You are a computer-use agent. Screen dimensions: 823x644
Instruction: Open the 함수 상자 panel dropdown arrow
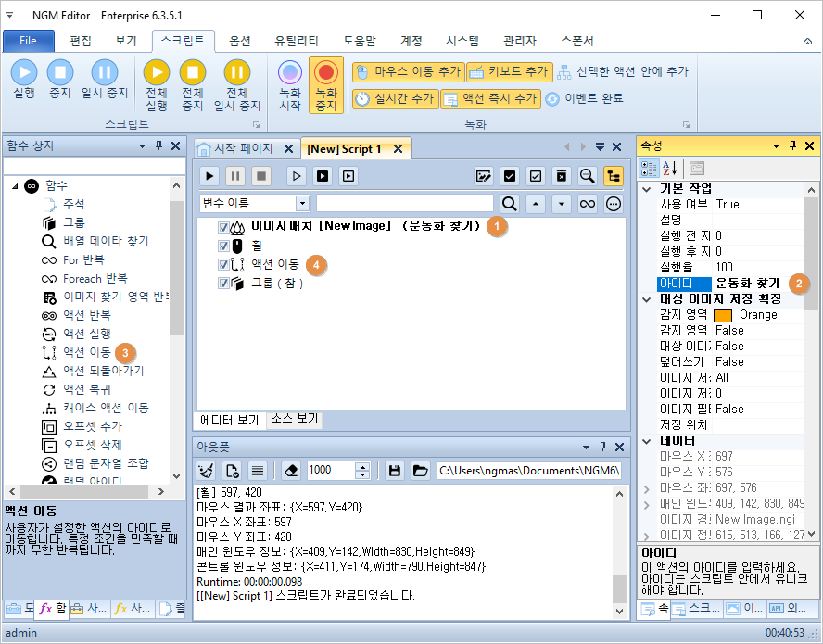pyautogui.click(x=142, y=145)
